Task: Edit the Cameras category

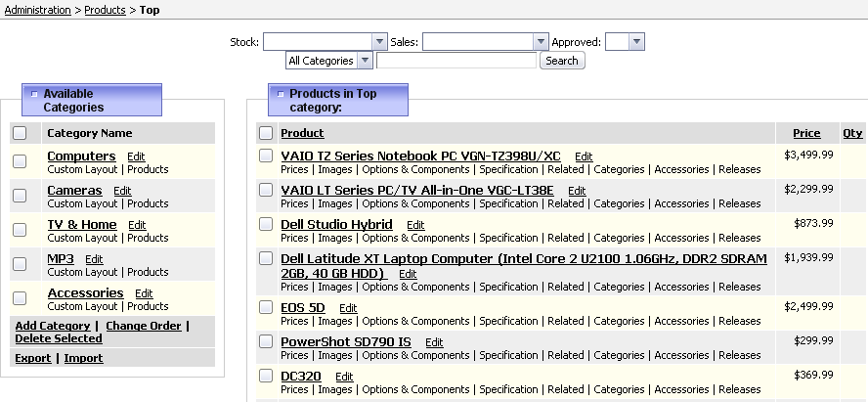Action: click(x=122, y=191)
